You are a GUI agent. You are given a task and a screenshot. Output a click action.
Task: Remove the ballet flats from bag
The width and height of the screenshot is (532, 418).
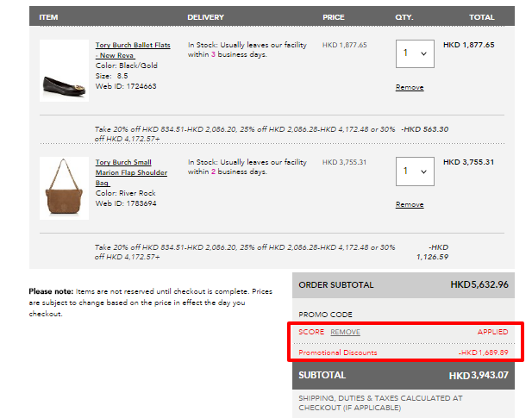pos(410,87)
